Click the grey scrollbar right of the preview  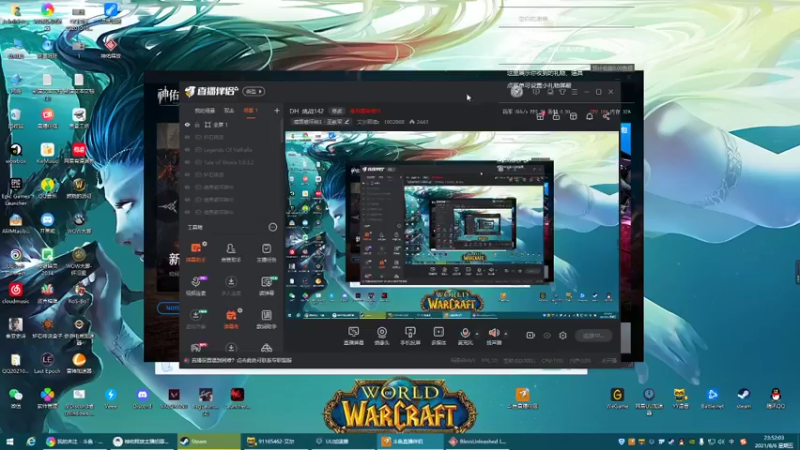[x=624, y=337]
